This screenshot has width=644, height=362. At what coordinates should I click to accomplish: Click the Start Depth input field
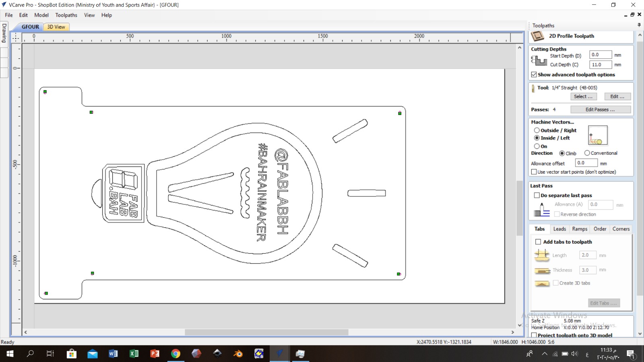(x=601, y=55)
